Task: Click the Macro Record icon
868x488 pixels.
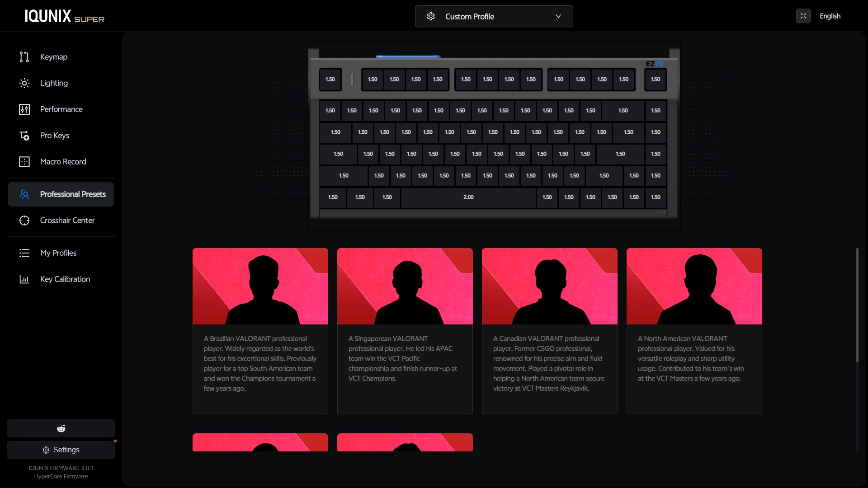Action: click(x=24, y=162)
